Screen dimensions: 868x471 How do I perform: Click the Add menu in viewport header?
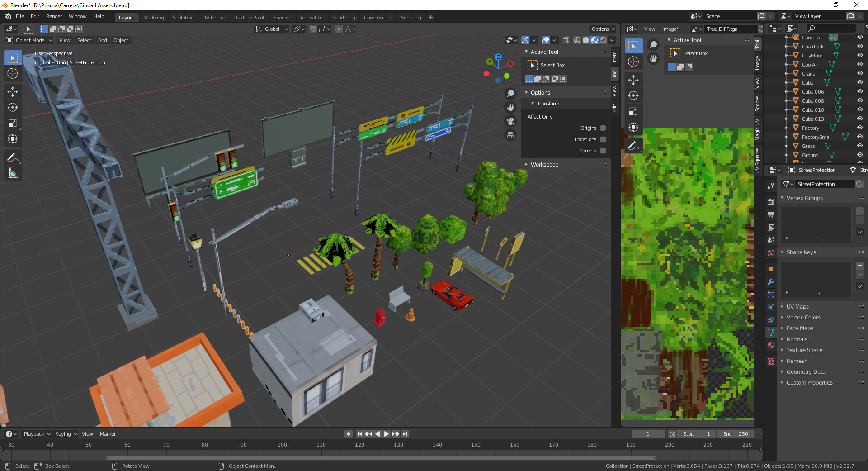(x=102, y=40)
